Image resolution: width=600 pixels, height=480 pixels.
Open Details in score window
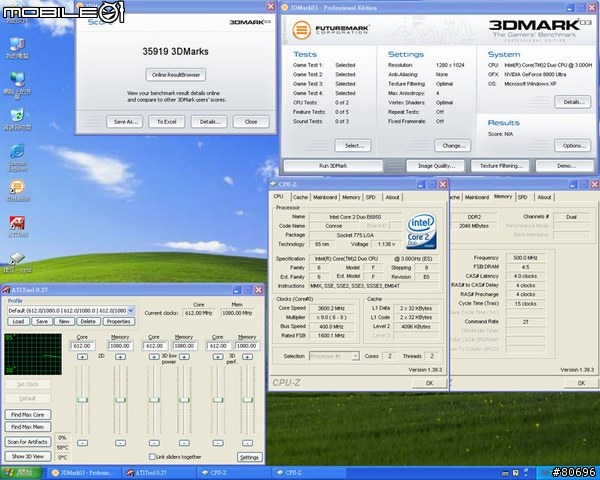pos(209,122)
